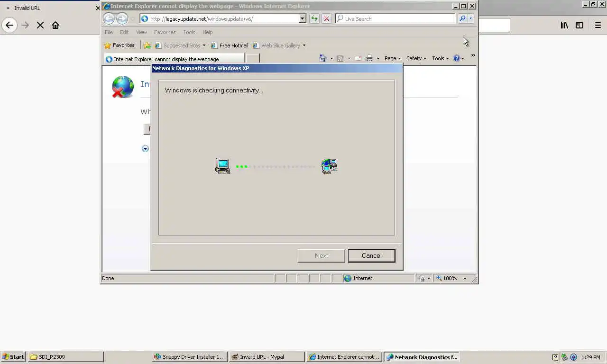The height and width of the screenshot is (364, 607).
Task: Open the address bar dropdown arrow
Action: coord(302,18)
